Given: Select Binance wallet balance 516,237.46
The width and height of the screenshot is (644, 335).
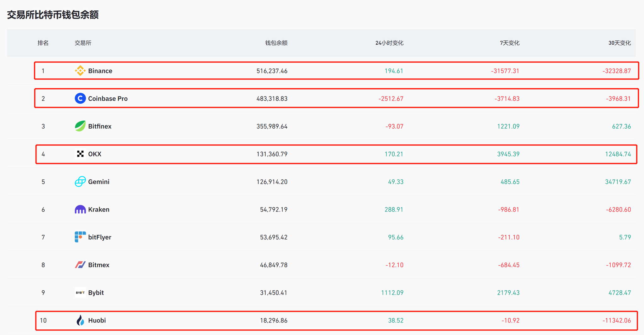Looking at the screenshot, I should [272, 71].
